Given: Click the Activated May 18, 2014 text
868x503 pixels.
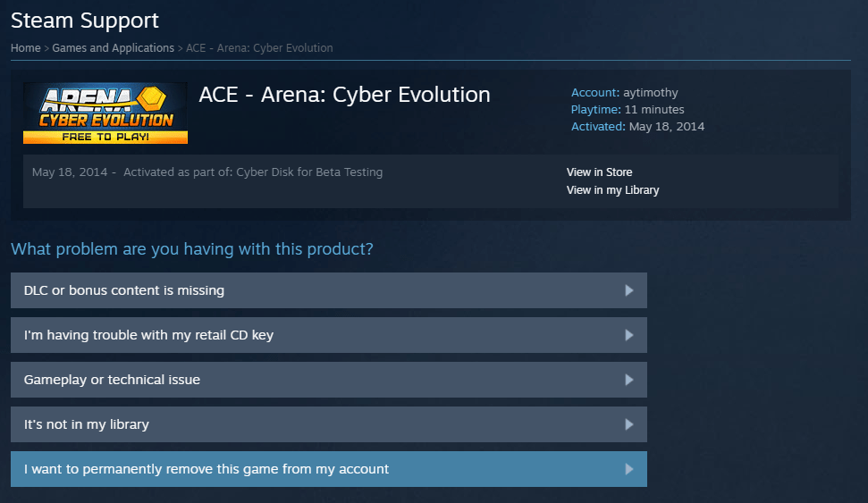Looking at the screenshot, I should point(637,127).
